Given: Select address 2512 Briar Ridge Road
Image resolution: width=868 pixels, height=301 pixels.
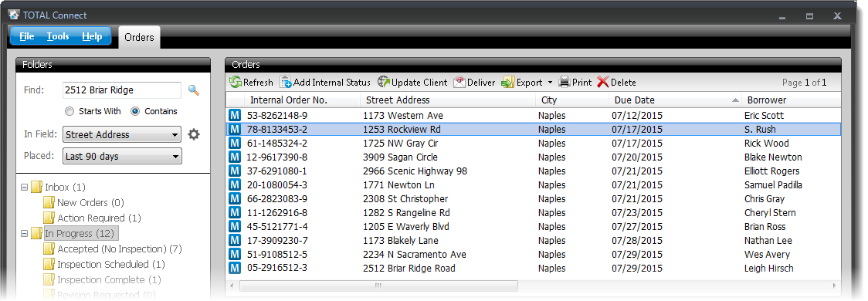Looking at the screenshot, I should click(x=409, y=269).
